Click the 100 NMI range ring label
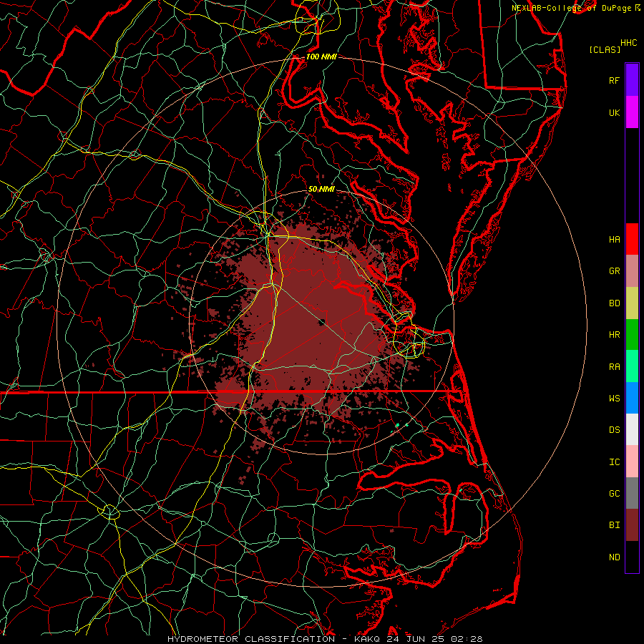Viewport: 644px width, 644px height. 321,57
